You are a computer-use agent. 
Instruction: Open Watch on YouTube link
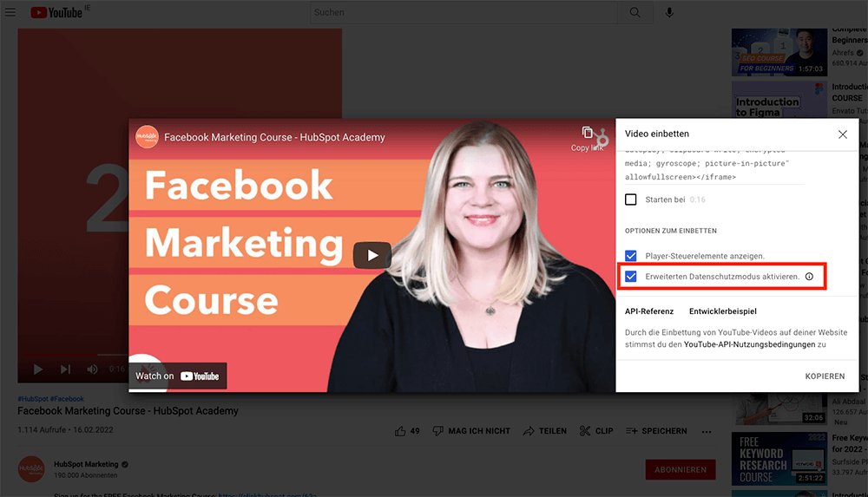(x=178, y=376)
